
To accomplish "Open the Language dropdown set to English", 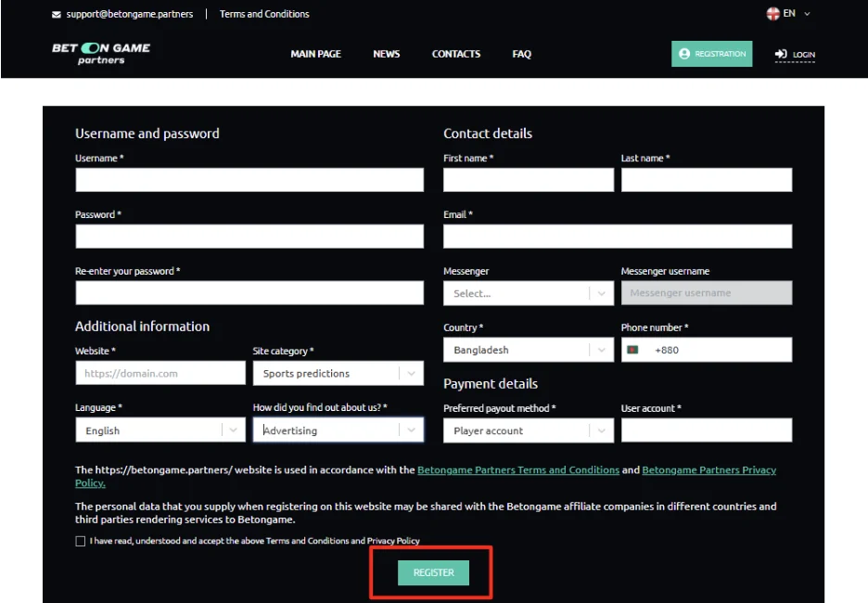I will (x=233, y=430).
